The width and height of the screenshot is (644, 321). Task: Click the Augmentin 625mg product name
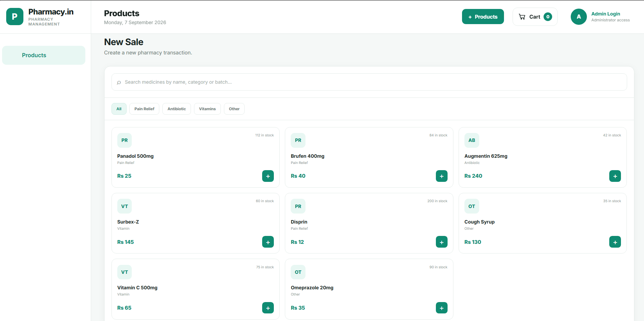point(486,156)
